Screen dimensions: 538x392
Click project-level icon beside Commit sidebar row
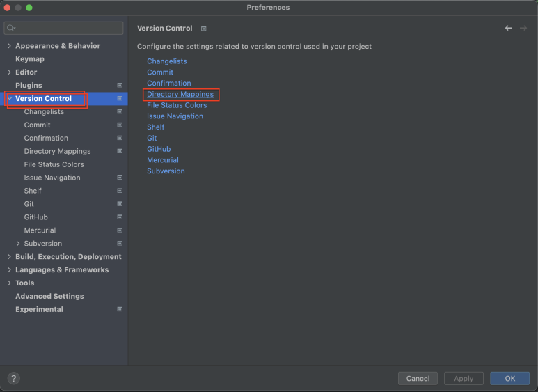120,125
